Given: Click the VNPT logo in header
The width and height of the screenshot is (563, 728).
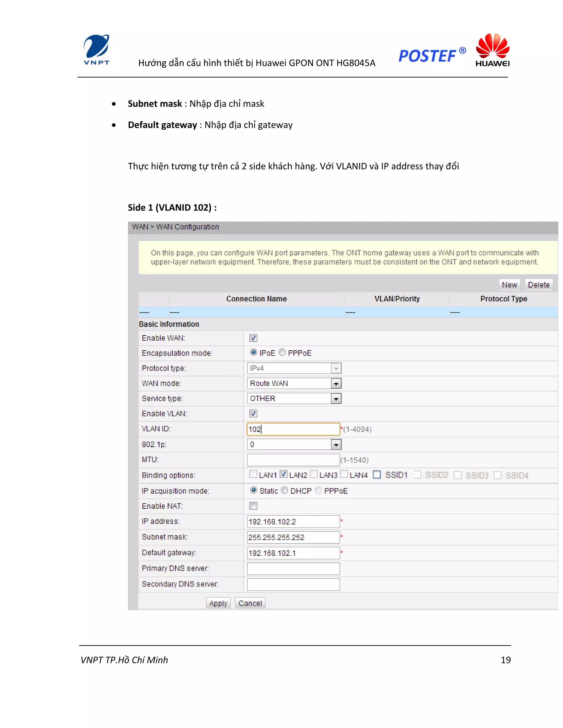Looking at the screenshot, I should pos(96,50).
